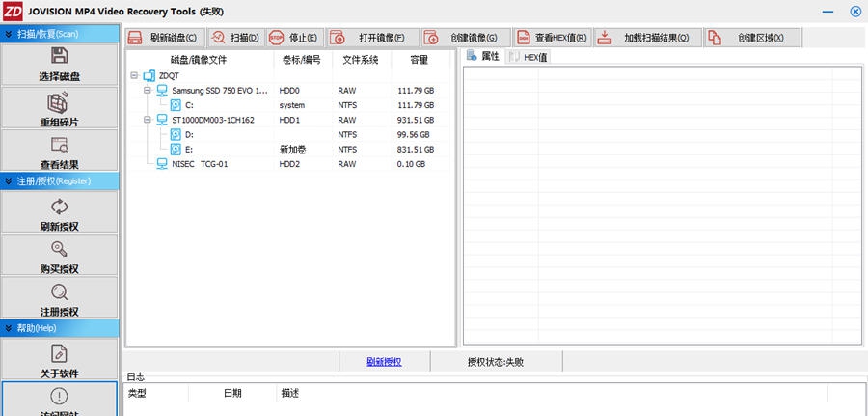Viewport: 868px width, 416px height.
Task: Switch to the 属性 tab
Action: (x=484, y=56)
